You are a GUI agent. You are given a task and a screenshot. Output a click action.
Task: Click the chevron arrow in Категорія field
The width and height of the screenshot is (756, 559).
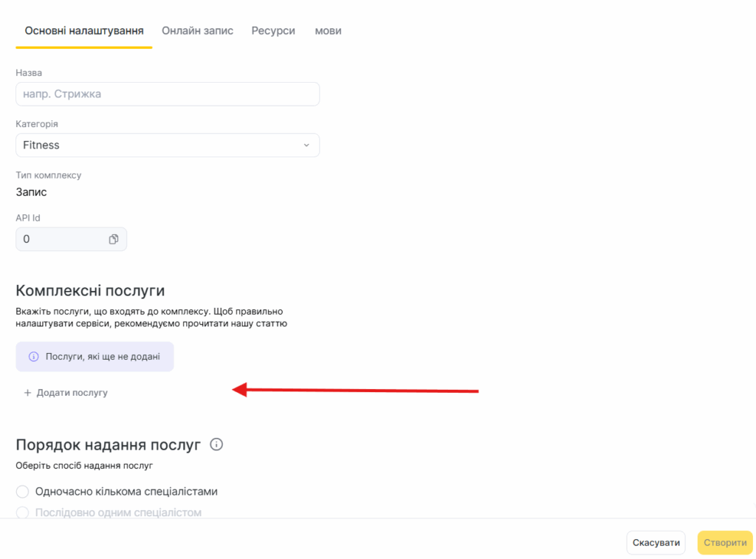pos(306,145)
